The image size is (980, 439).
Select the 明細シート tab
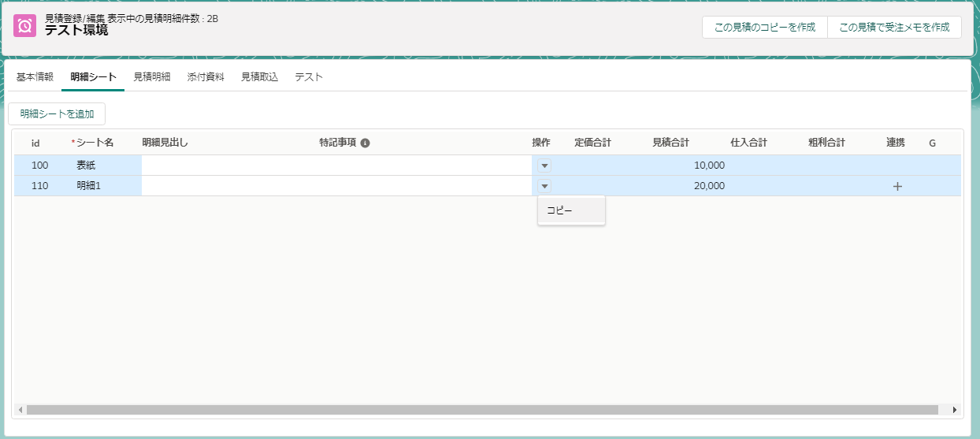93,77
